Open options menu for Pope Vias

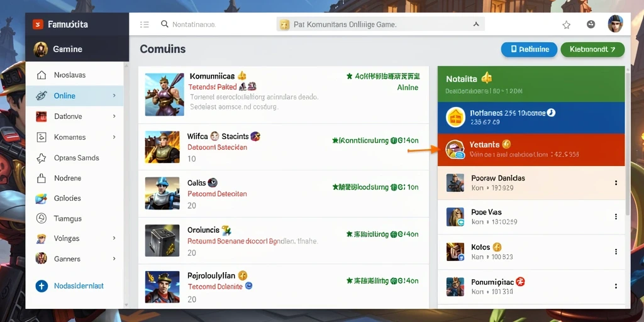coord(616,217)
